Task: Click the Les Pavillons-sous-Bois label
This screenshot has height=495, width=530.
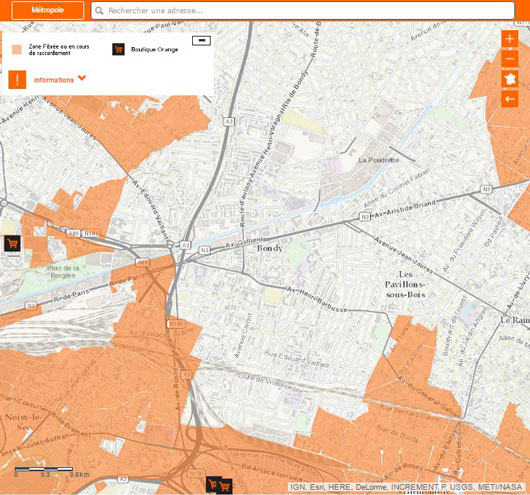Action: (x=406, y=284)
